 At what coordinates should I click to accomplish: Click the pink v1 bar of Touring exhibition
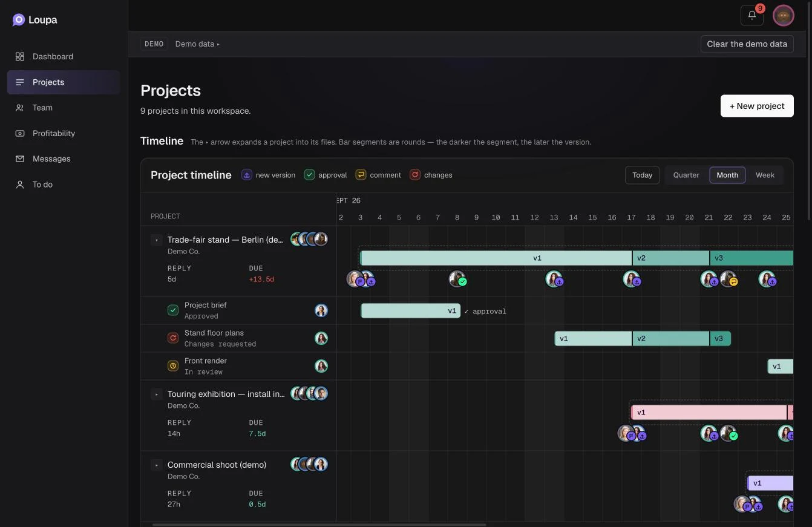(709, 413)
